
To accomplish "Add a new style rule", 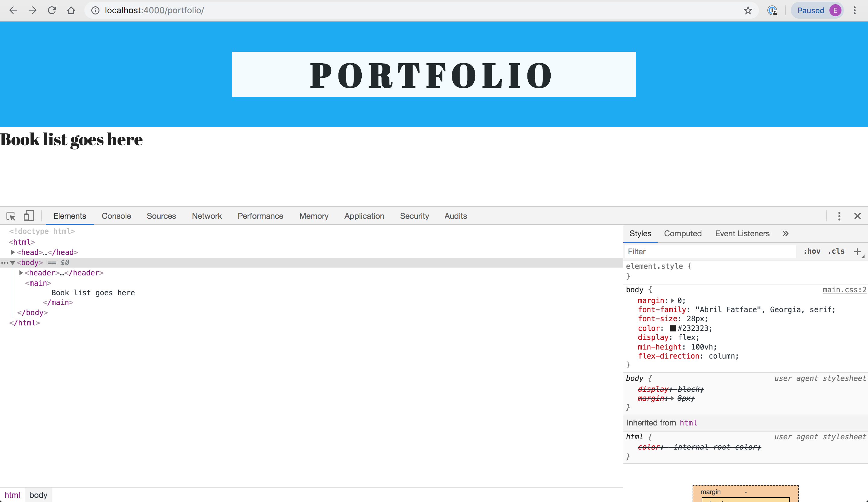I will click(857, 251).
